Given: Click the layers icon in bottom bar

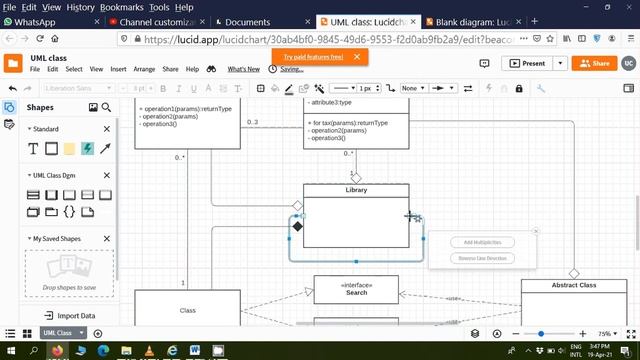Looking at the screenshot, I should click(x=475, y=334).
